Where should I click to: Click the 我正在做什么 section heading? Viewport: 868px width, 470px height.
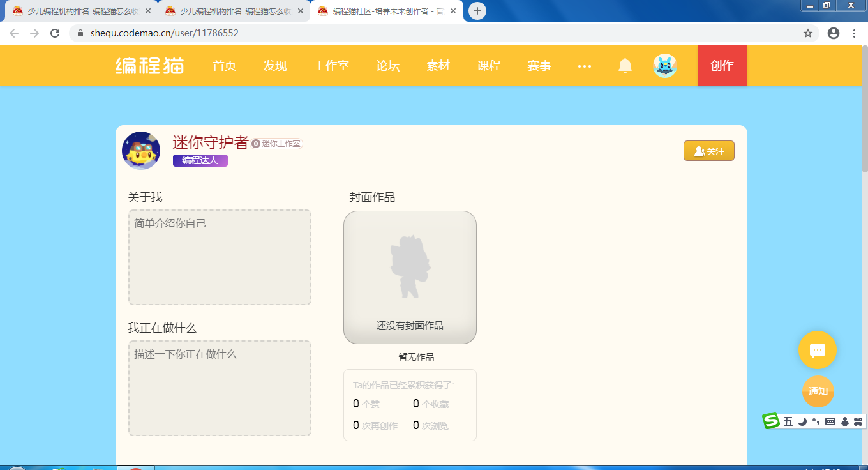162,328
